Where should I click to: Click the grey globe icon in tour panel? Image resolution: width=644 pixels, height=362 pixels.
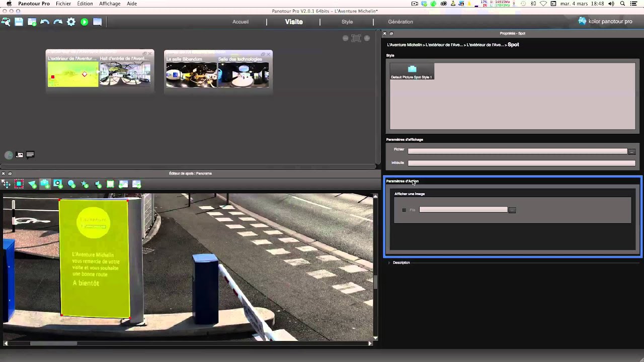(9, 155)
